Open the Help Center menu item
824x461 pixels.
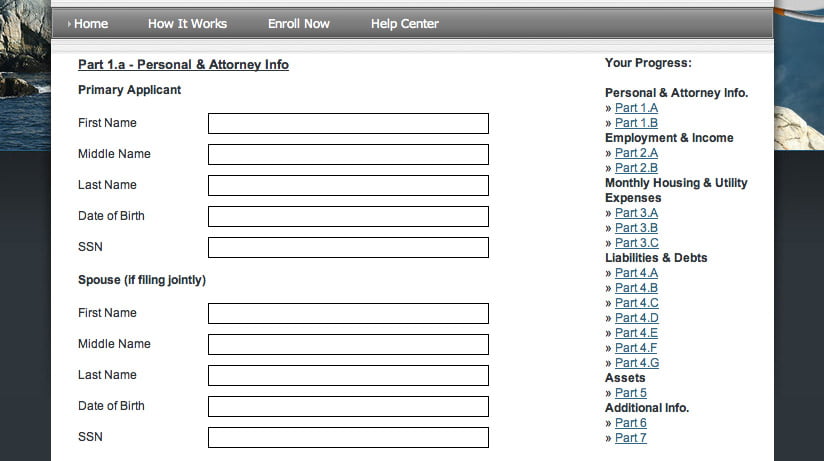(405, 24)
